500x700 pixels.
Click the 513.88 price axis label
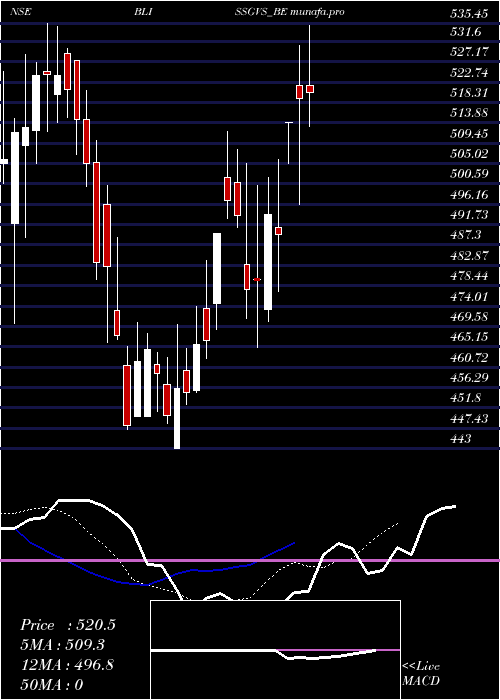(469, 113)
